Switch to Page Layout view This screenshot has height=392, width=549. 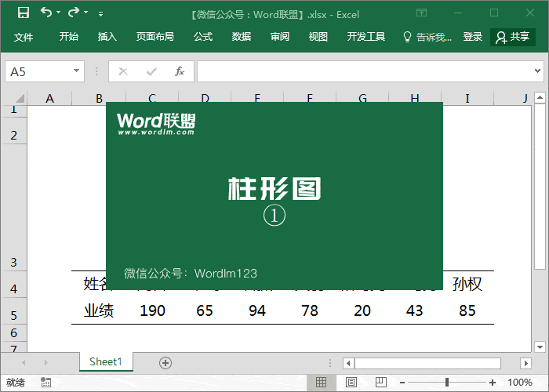[348, 383]
